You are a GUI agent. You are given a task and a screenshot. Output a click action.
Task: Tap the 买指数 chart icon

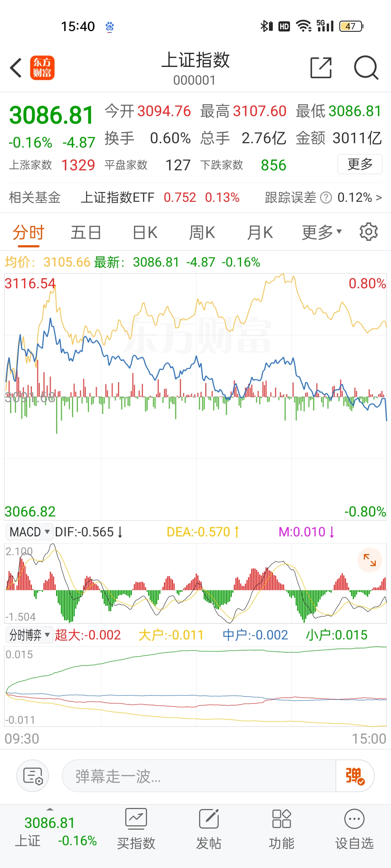coord(136,818)
